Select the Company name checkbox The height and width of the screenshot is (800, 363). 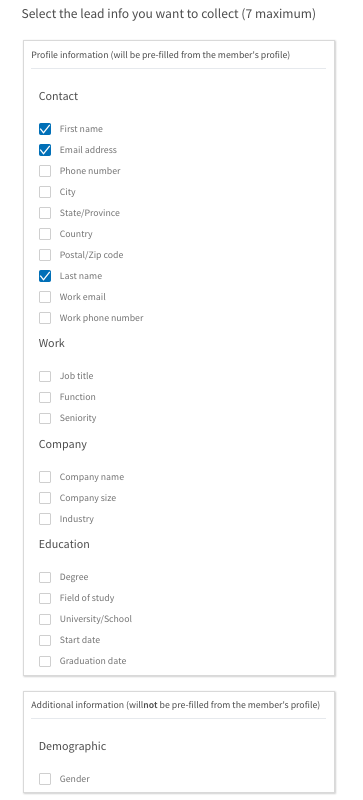click(45, 477)
